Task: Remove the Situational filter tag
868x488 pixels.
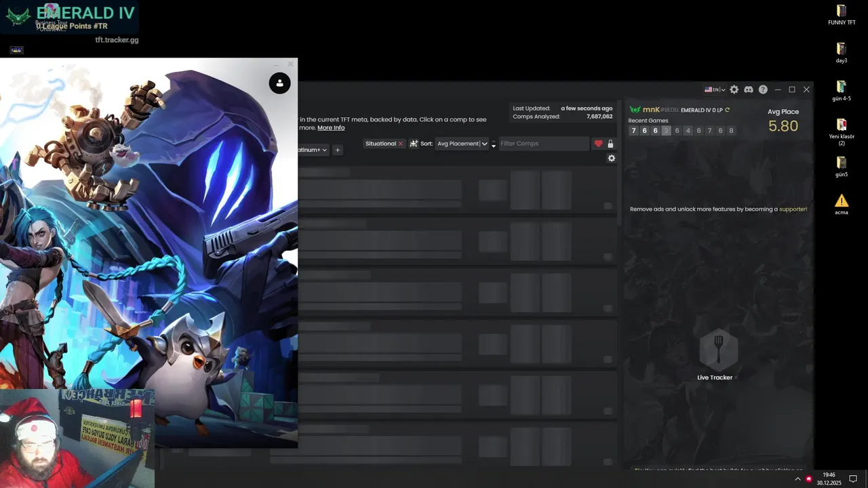Action: pyautogui.click(x=400, y=144)
